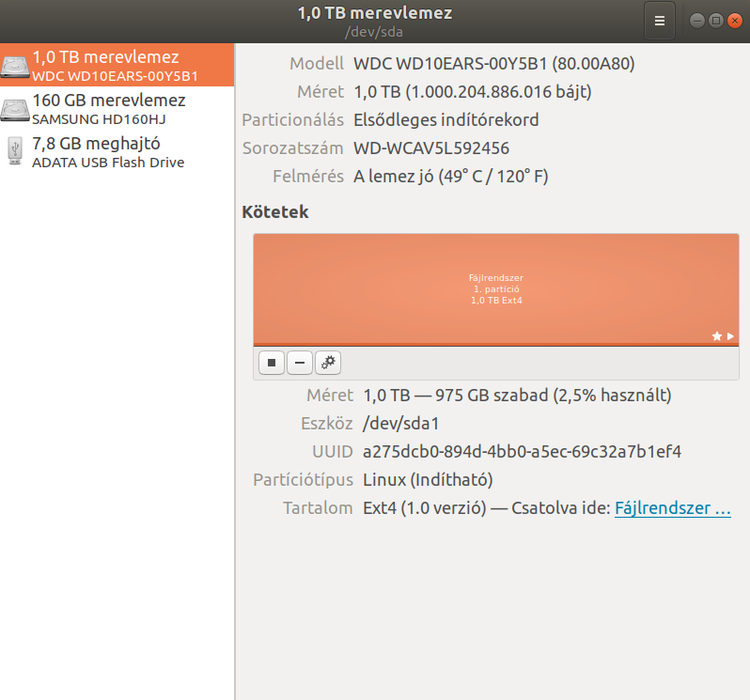
Task: Click the star icon on the partition
Action: (x=716, y=336)
